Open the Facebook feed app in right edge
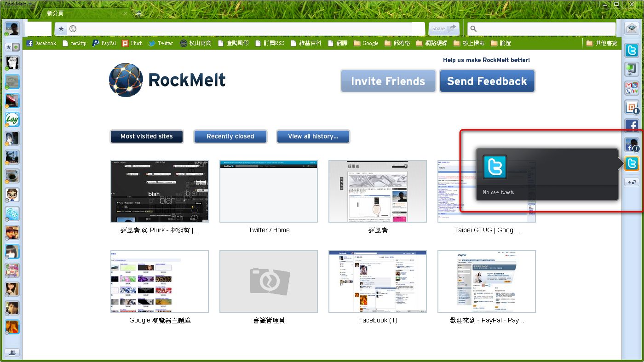The height and width of the screenshot is (362, 644). [632, 126]
